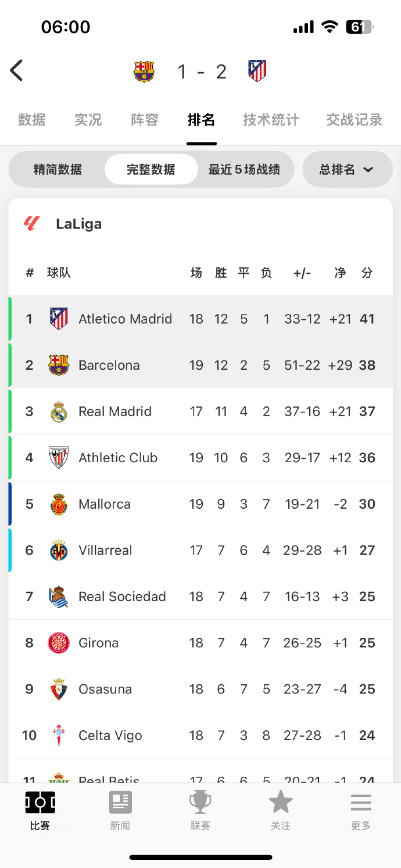Viewport: 401px width, 868px height.
Task: Open the 比赛 matches tab icon
Action: pyautogui.click(x=40, y=803)
